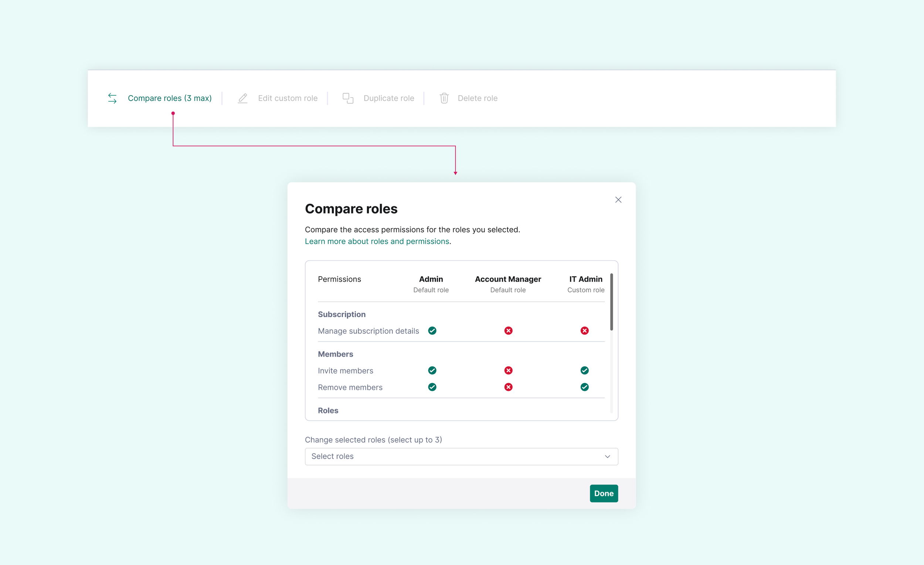
Task: Choose the Delete role toolbar action
Action: click(478, 98)
